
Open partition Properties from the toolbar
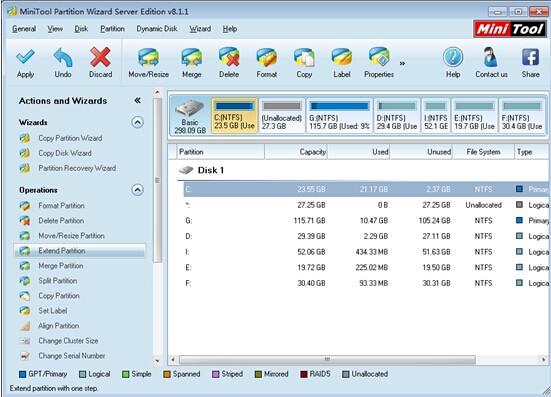point(379,63)
